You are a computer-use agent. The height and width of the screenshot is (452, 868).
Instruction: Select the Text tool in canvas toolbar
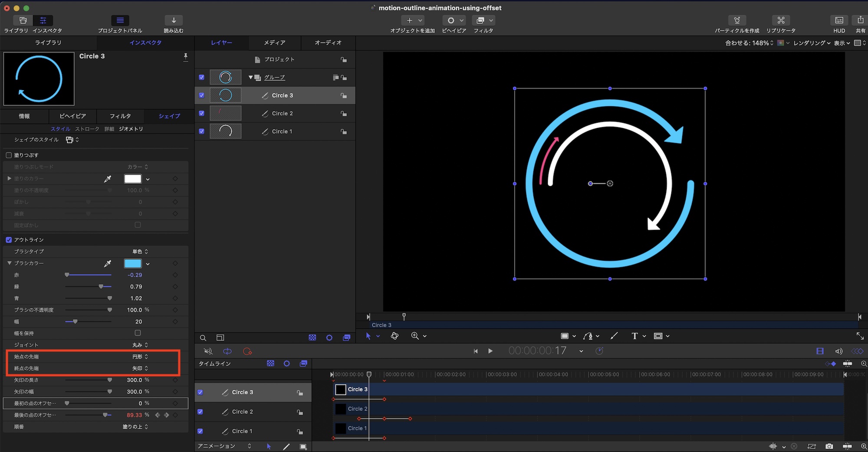tap(634, 336)
